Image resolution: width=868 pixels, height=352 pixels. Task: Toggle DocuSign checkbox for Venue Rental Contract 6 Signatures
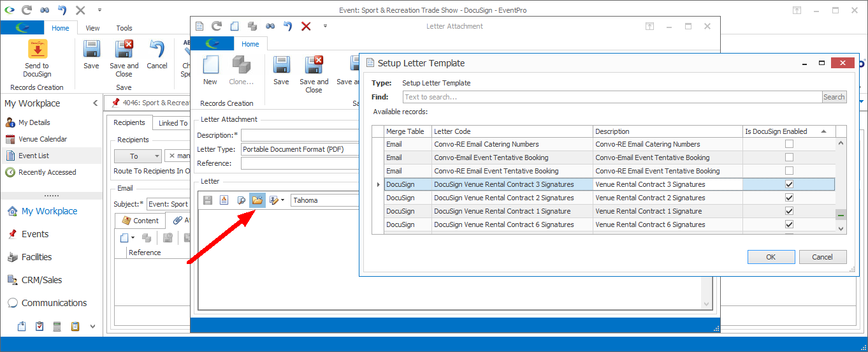pos(789,224)
